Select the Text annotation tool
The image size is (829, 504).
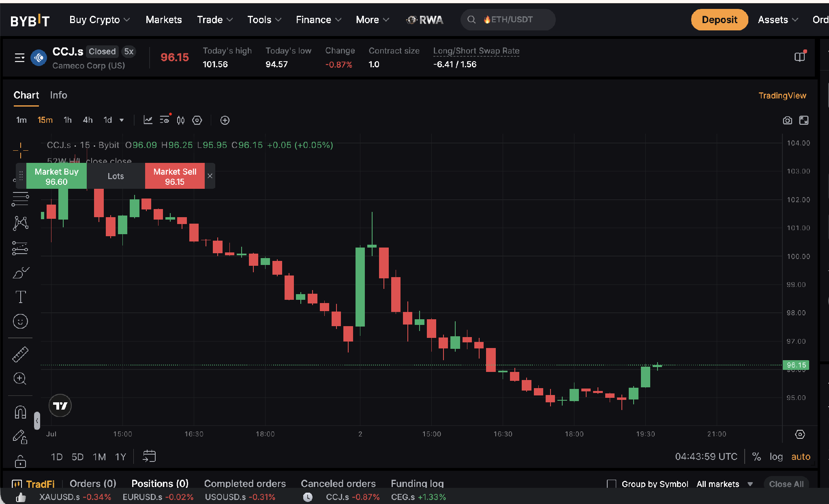coord(20,297)
